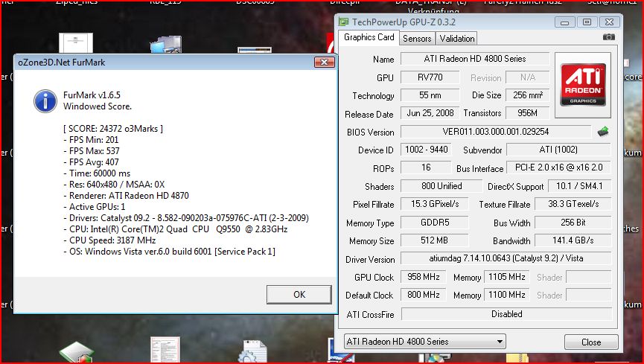
Task: Click the Driver Version field atiumdag 7.14.10.0643
Action: (506, 258)
